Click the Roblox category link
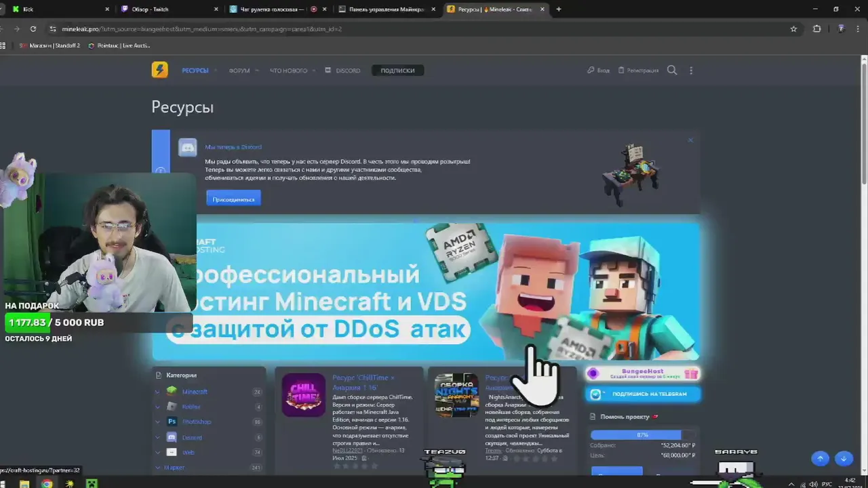Screen dimensions: 868x488 (x=191, y=407)
